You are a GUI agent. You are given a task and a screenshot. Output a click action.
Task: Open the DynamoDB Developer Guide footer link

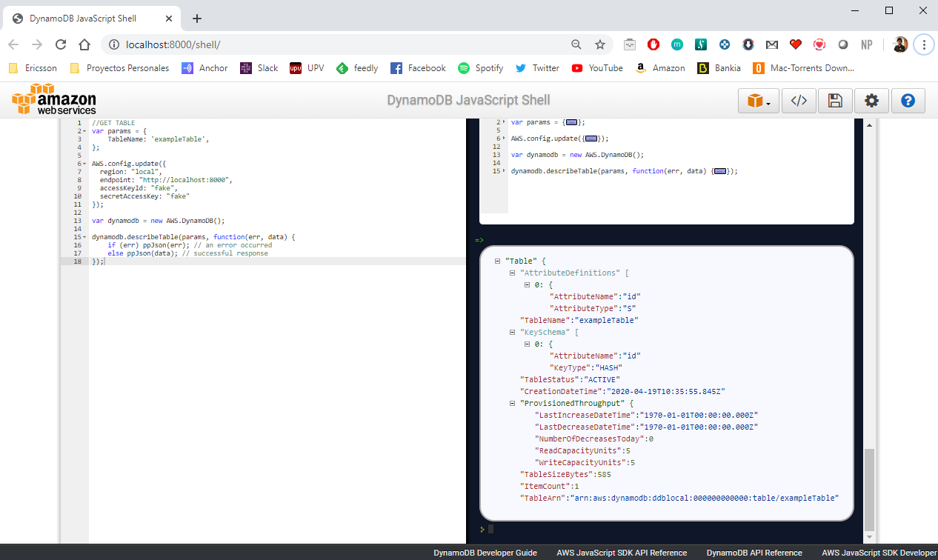click(x=485, y=553)
